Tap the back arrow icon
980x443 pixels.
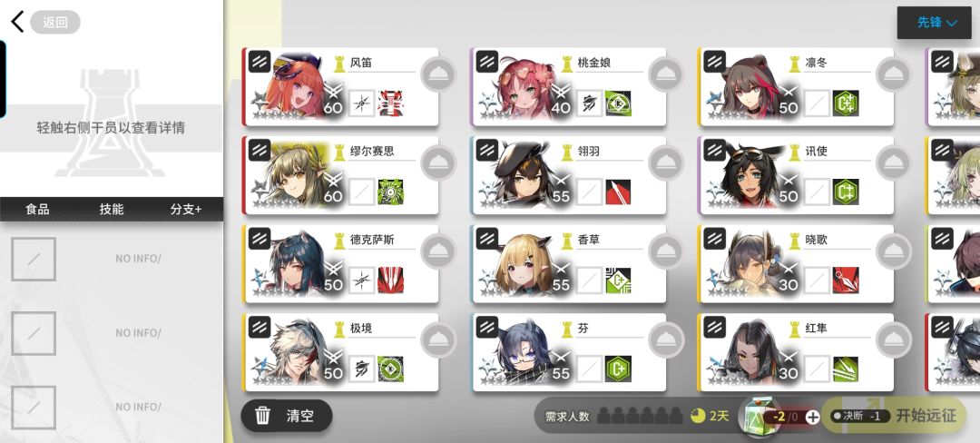click(x=17, y=22)
